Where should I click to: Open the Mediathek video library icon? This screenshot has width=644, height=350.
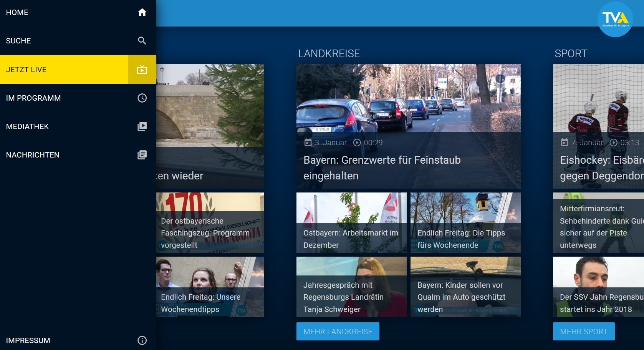tap(142, 126)
